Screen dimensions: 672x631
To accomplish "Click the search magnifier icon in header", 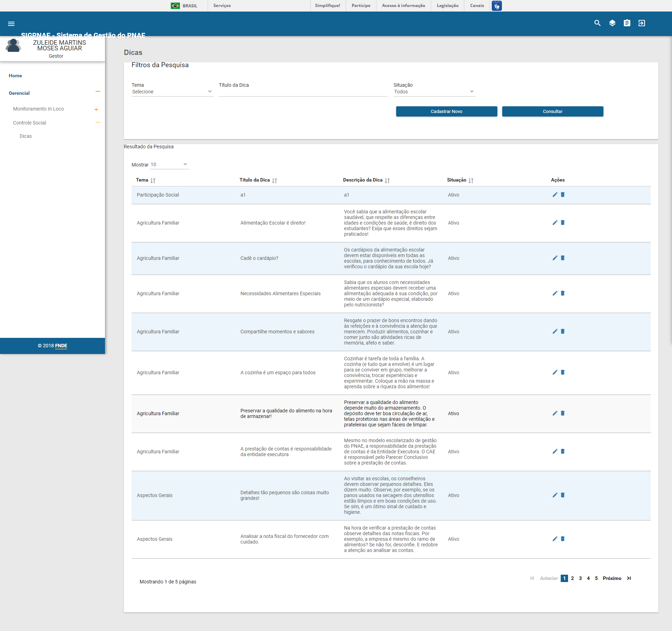I will tap(597, 23).
